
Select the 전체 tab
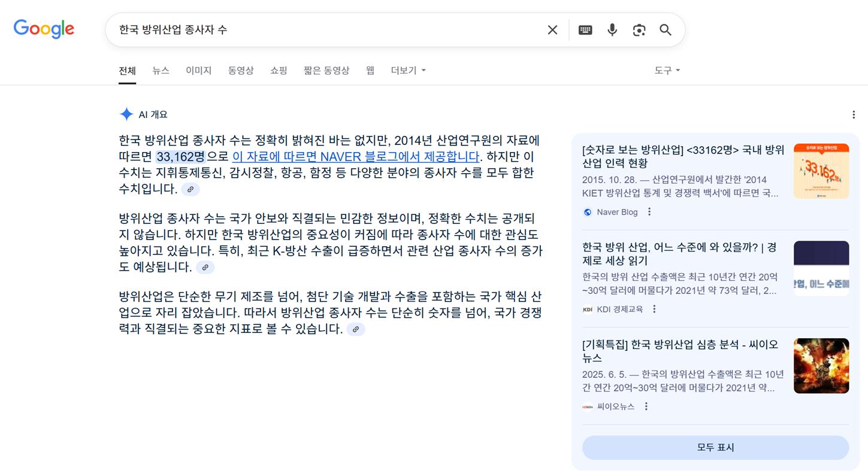[127, 71]
